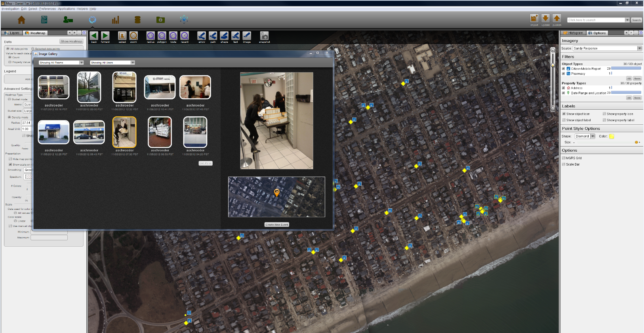Click the point Size slider handle
Screen dimensions: 644x333
636,142
